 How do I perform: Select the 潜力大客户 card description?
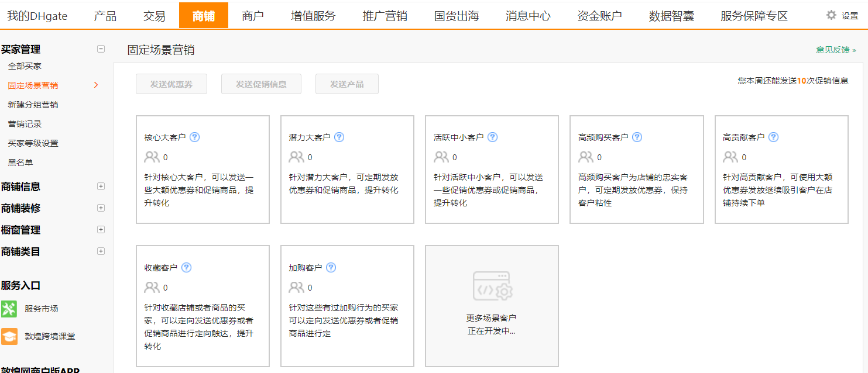pyautogui.click(x=344, y=184)
